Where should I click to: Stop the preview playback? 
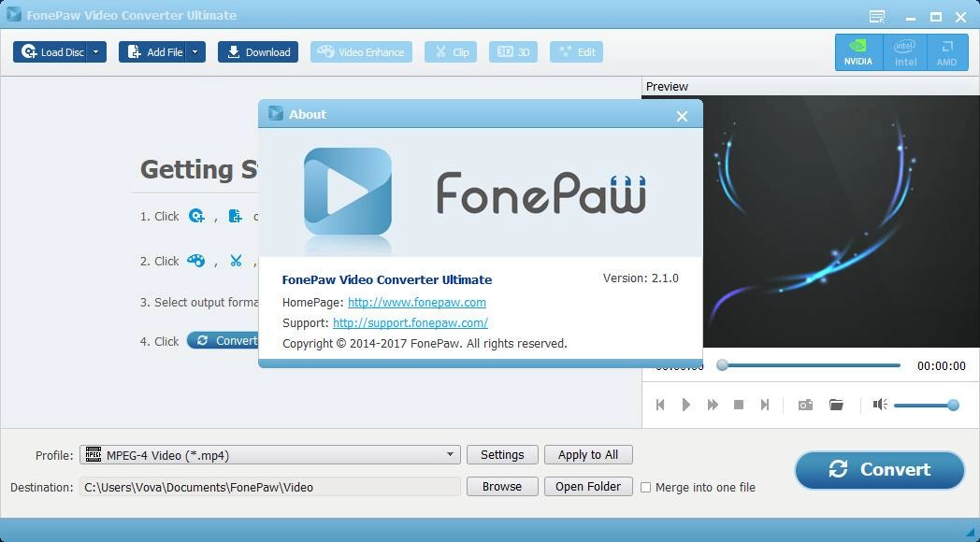(739, 405)
